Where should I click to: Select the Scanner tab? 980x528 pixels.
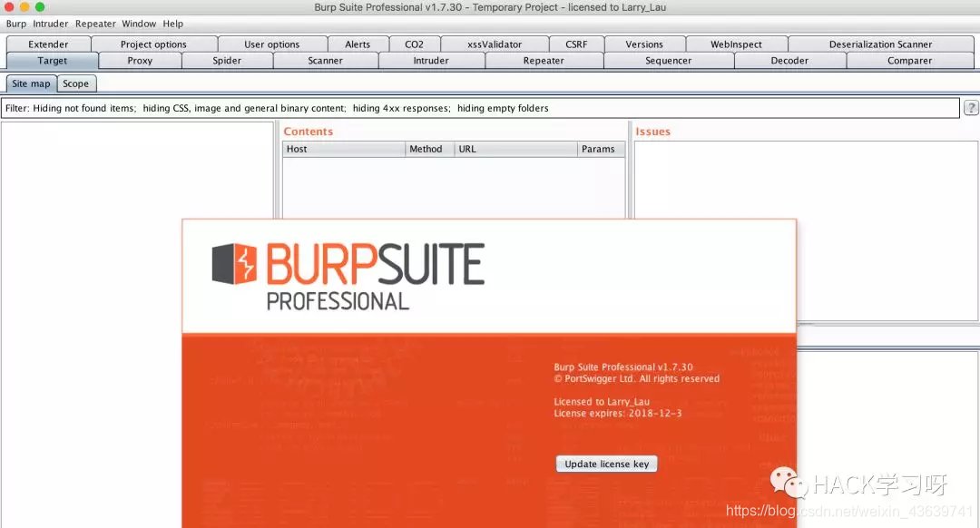(326, 61)
